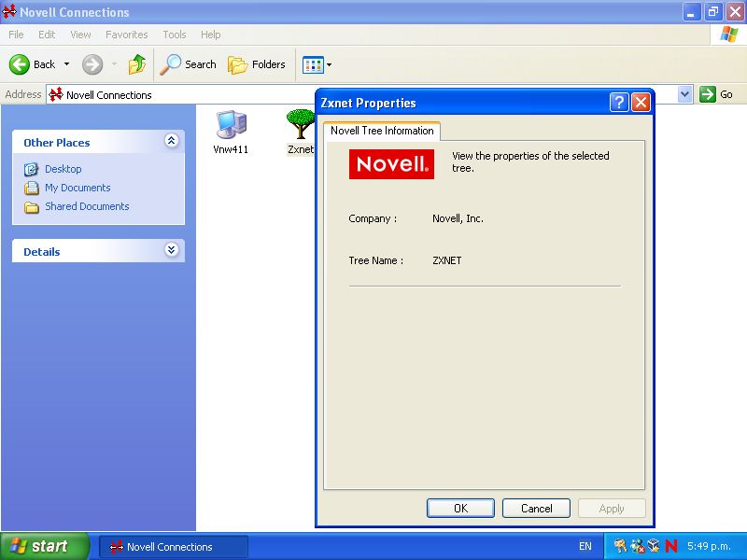747x560 pixels.
Task: Restore down the Novell Connections window
Action: [x=713, y=12]
